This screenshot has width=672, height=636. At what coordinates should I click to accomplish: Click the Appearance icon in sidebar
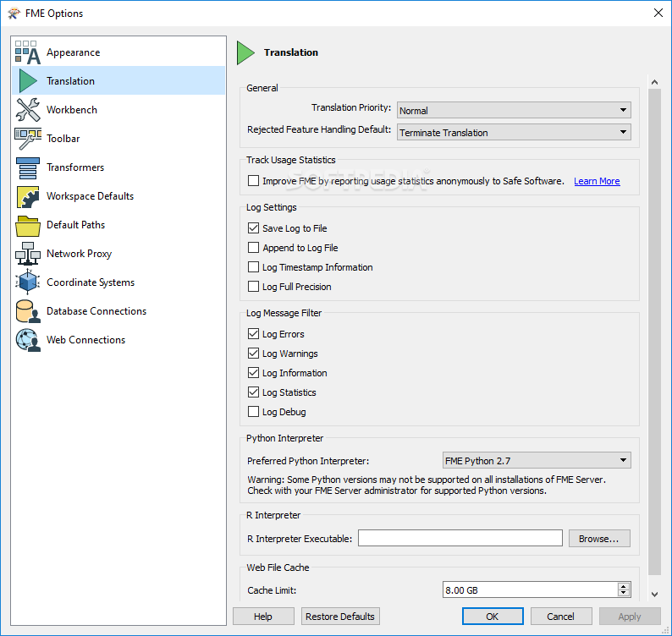(28, 52)
